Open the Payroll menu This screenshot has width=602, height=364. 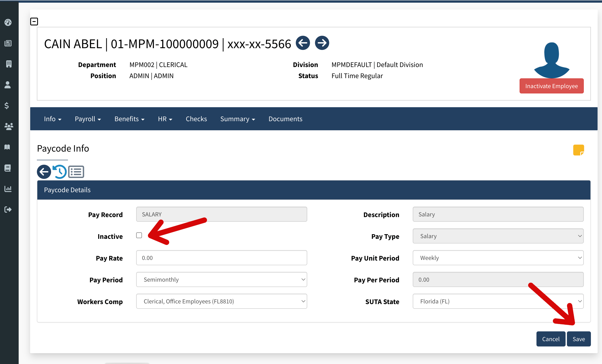point(88,119)
